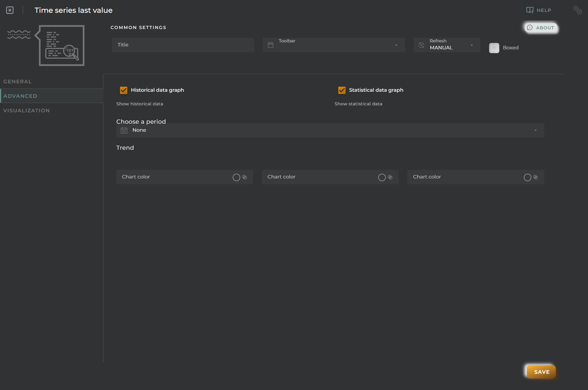Click the calendar icon next to None
The image size is (588, 390).
(x=124, y=130)
